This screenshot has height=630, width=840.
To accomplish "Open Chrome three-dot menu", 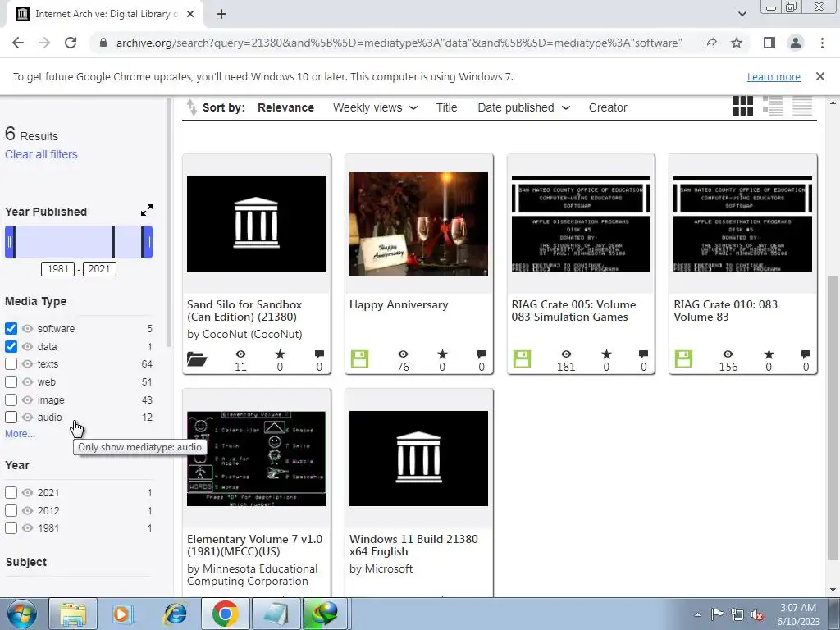I will 822,43.
